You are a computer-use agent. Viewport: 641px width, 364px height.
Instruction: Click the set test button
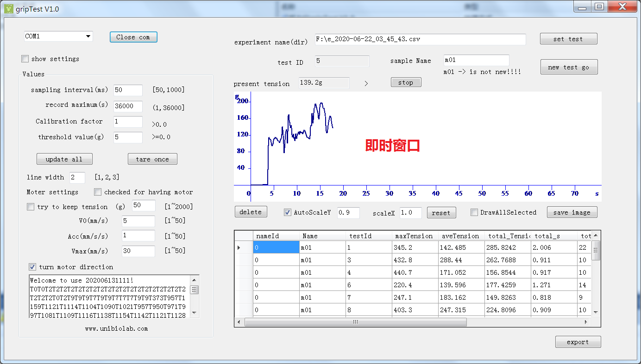pyautogui.click(x=568, y=39)
